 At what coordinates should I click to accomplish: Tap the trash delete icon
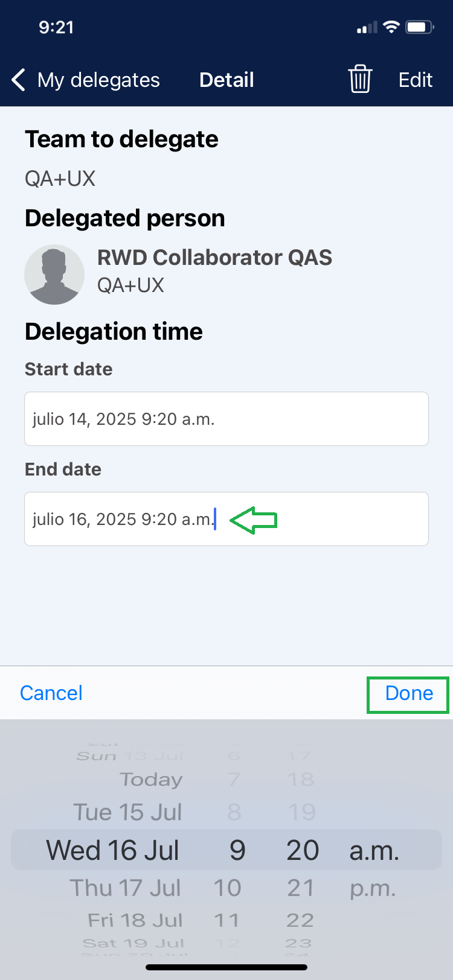tap(360, 79)
